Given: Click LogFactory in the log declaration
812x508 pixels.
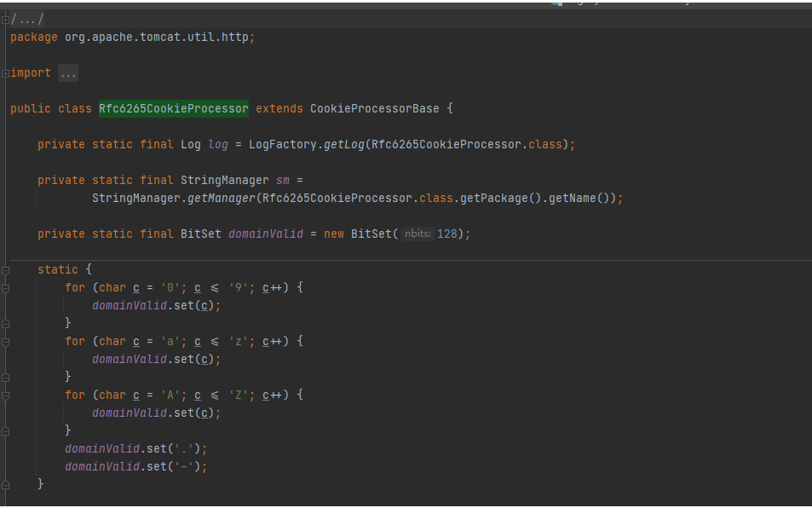Looking at the screenshot, I should pos(282,145).
